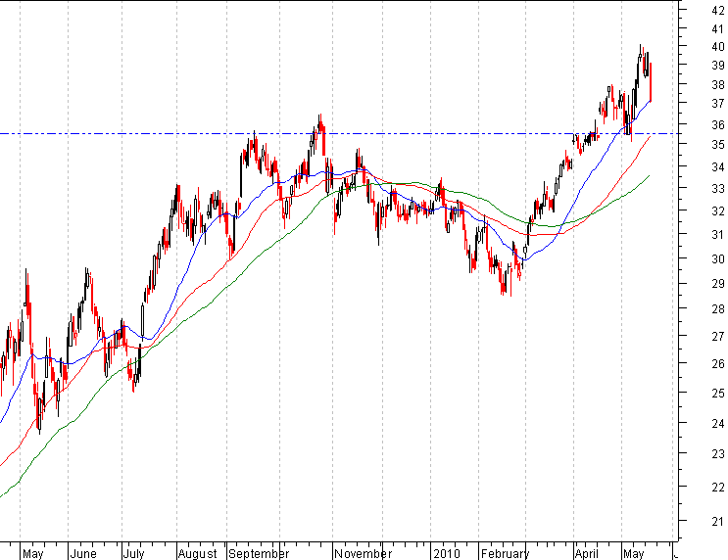Image resolution: width=728 pixels, height=560 pixels.
Task: Click the "June" month label on the time axis
Action: click(83, 553)
